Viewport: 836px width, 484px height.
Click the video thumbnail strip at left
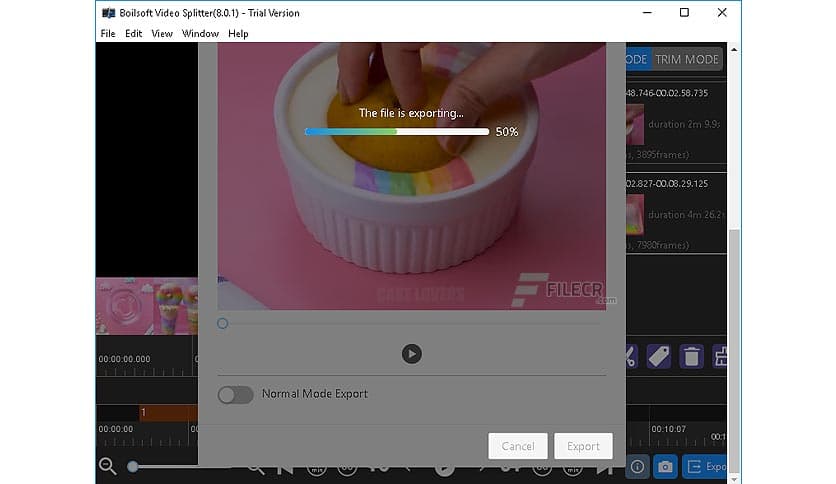click(x=147, y=306)
